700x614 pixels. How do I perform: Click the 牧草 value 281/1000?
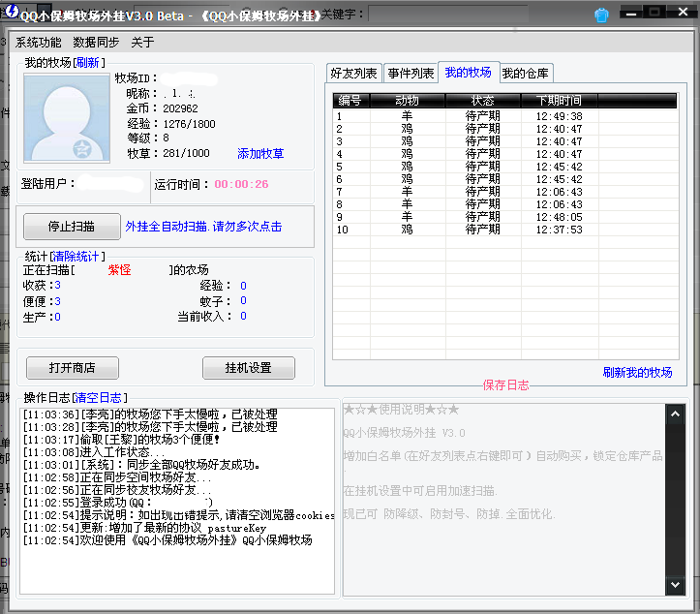(186, 153)
